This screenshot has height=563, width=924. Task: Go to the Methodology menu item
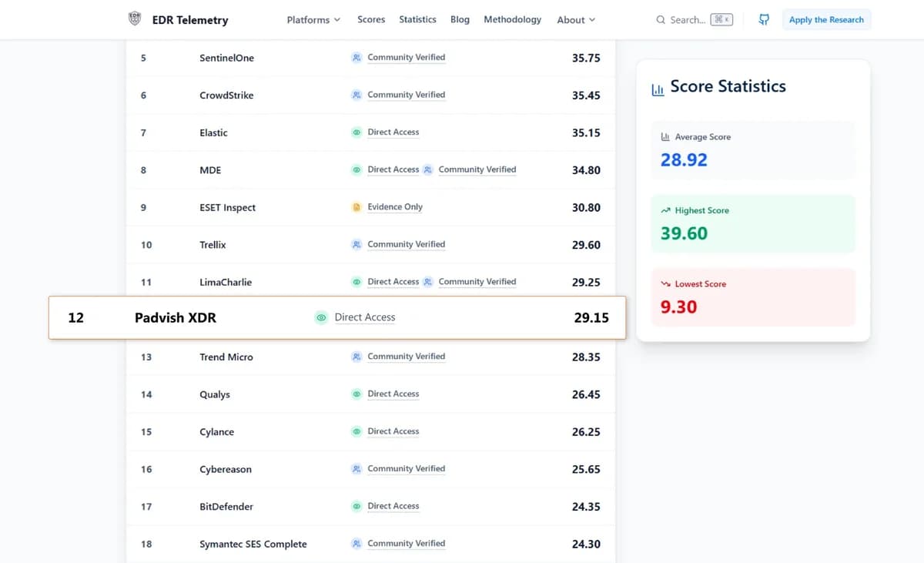point(512,19)
